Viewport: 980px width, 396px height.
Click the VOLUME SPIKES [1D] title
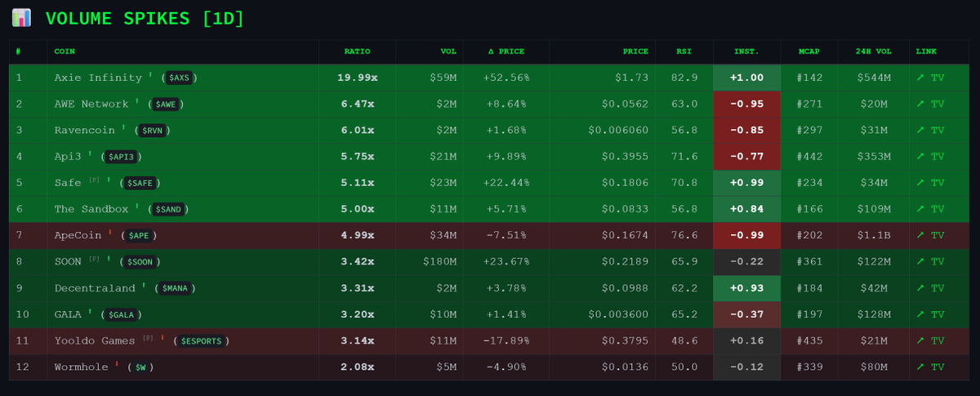pos(145,18)
